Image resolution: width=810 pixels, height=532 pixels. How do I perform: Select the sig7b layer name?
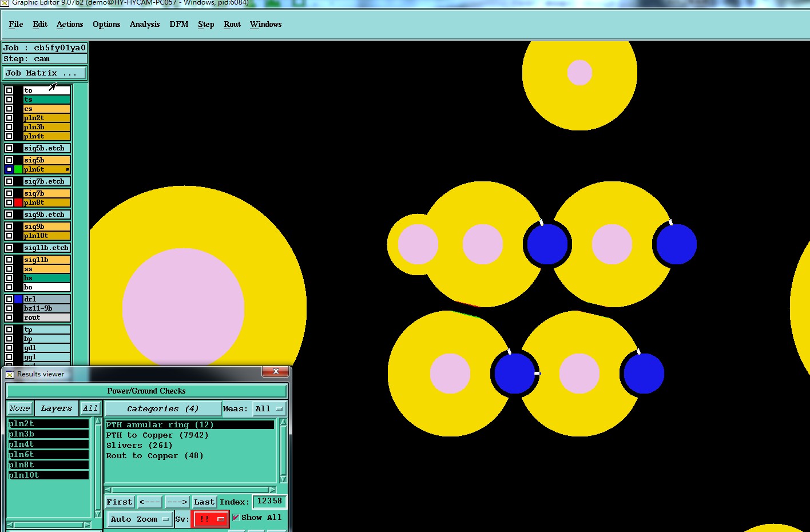click(47, 193)
